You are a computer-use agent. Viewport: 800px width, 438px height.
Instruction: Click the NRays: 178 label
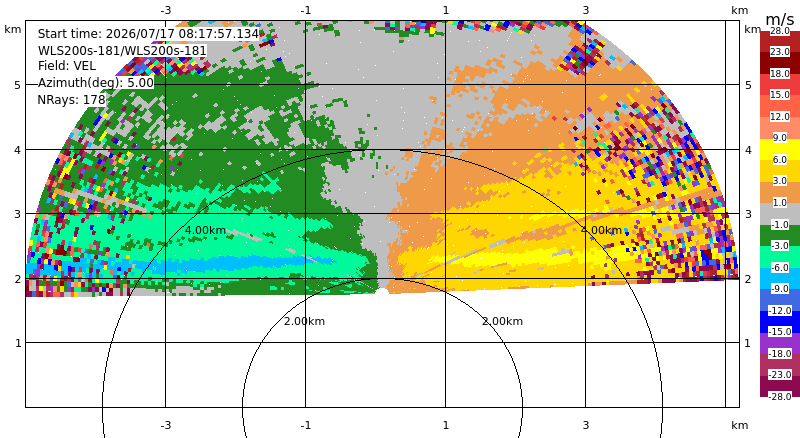(x=71, y=100)
